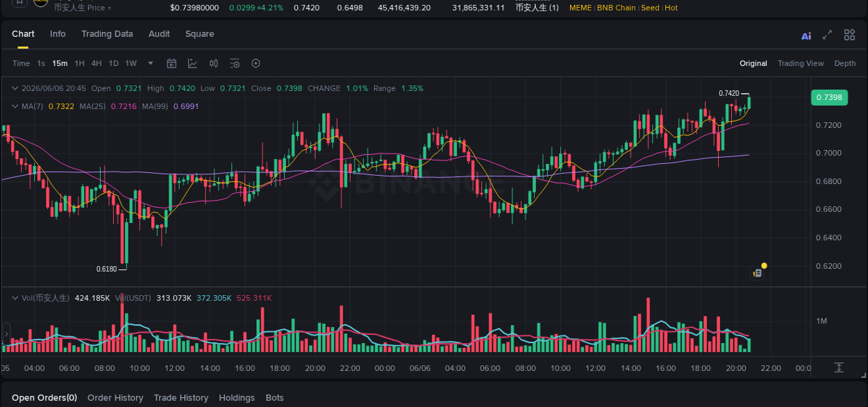Switch chart mode to Depth

click(845, 63)
